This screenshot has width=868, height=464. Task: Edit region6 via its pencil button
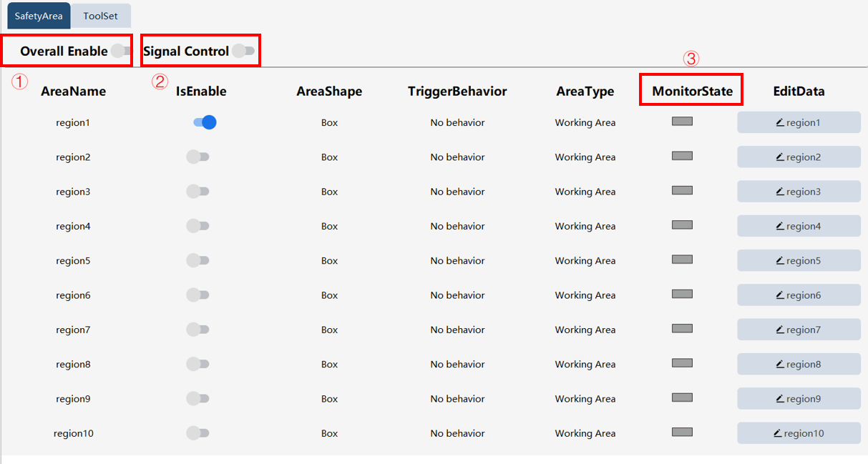coord(799,295)
